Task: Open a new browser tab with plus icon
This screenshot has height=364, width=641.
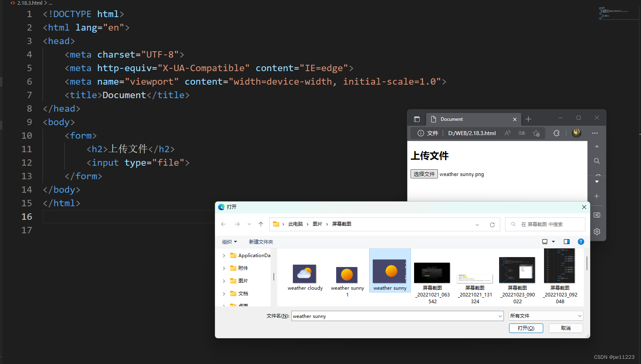Action: tap(528, 119)
